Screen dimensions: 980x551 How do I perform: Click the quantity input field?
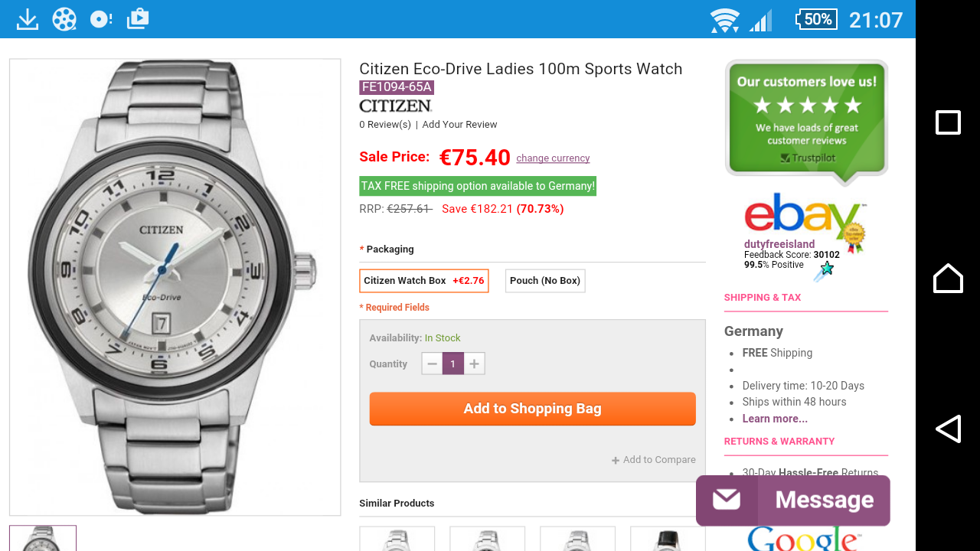[x=452, y=364]
